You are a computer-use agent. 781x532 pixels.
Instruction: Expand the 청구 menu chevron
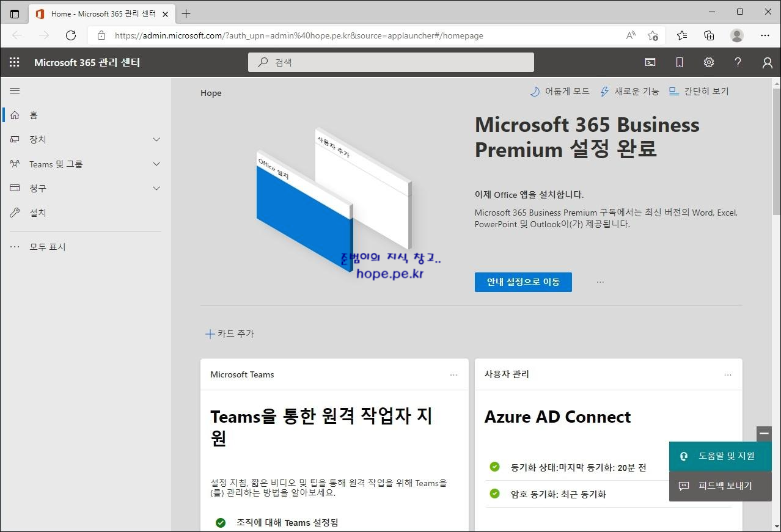coord(156,188)
